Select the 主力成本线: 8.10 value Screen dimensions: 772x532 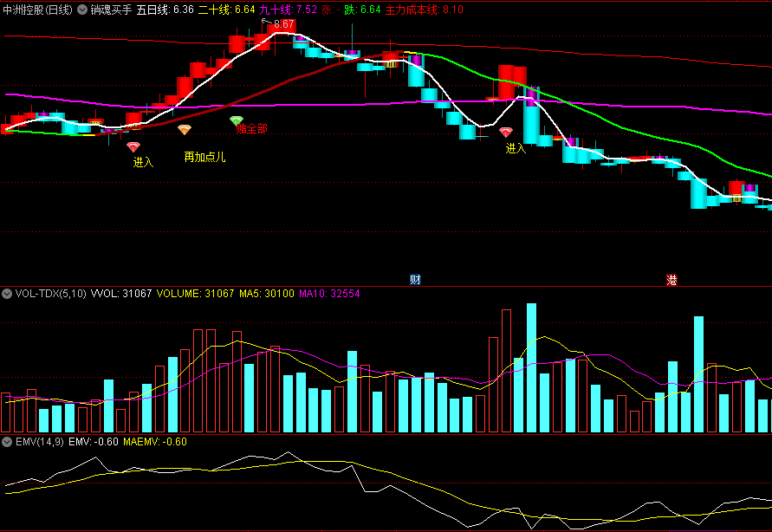[x=424, y=10]
